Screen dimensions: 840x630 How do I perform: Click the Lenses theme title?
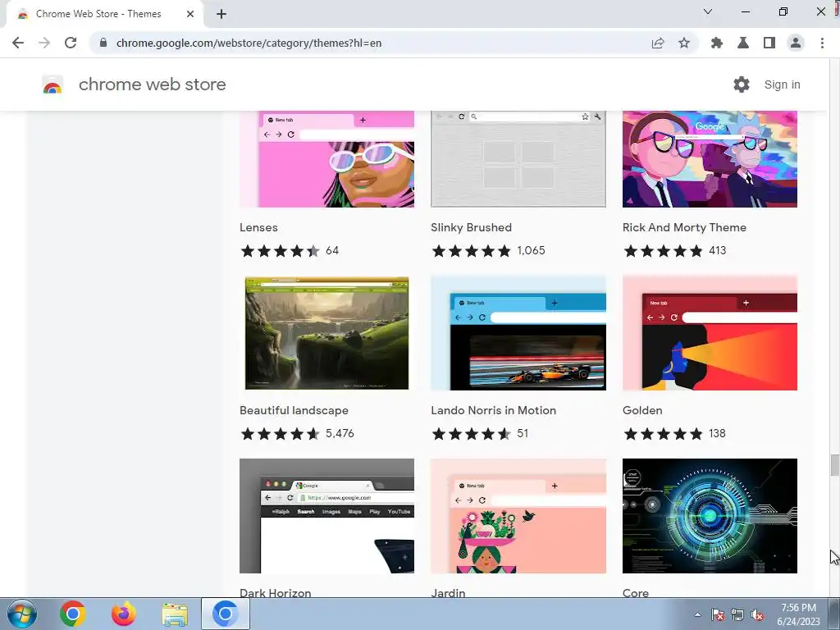tap(258, 228)
